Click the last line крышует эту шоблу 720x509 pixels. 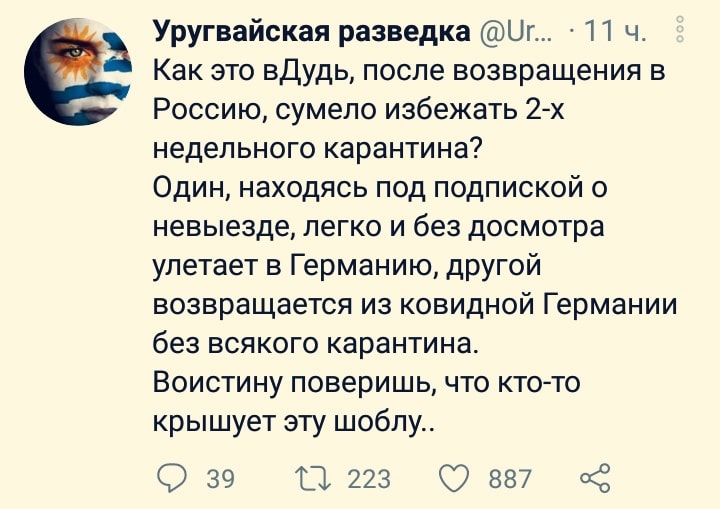(x=297, y=420)
